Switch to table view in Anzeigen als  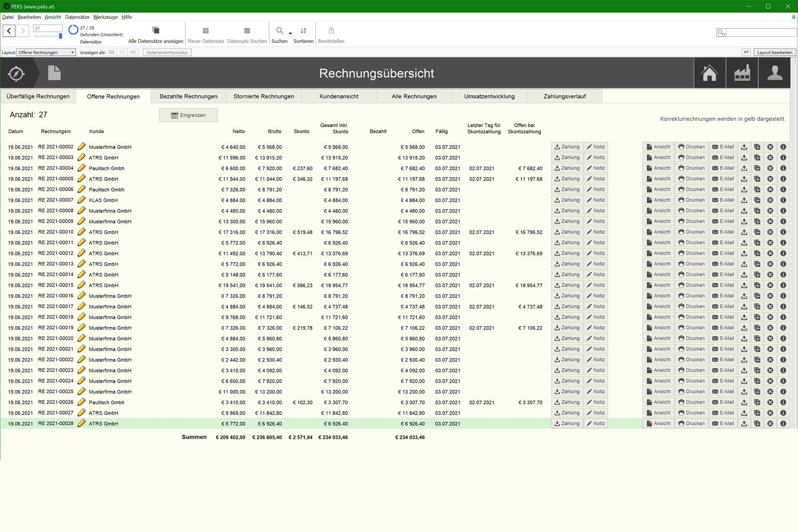point(133,52)
